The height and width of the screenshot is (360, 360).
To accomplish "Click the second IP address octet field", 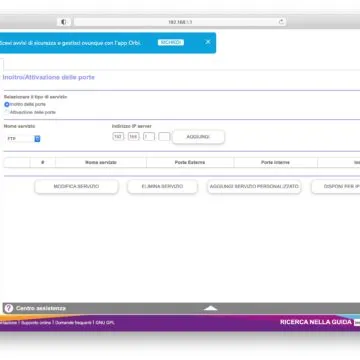I will [133, 137].
